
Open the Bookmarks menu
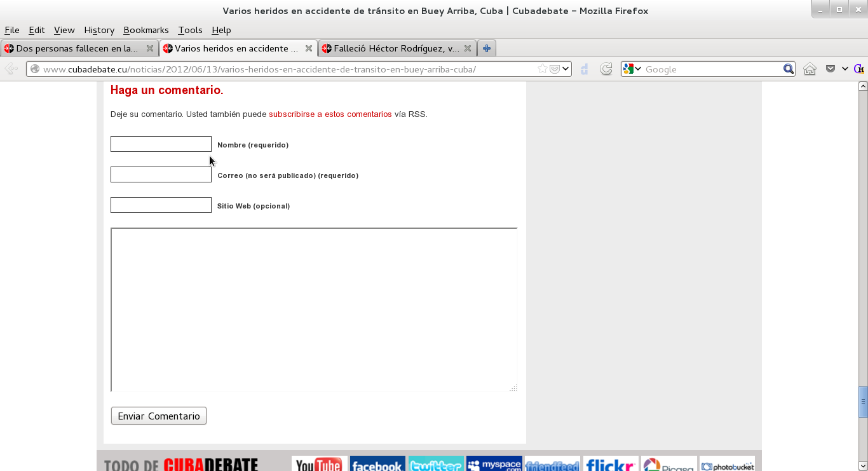(146, 30)
